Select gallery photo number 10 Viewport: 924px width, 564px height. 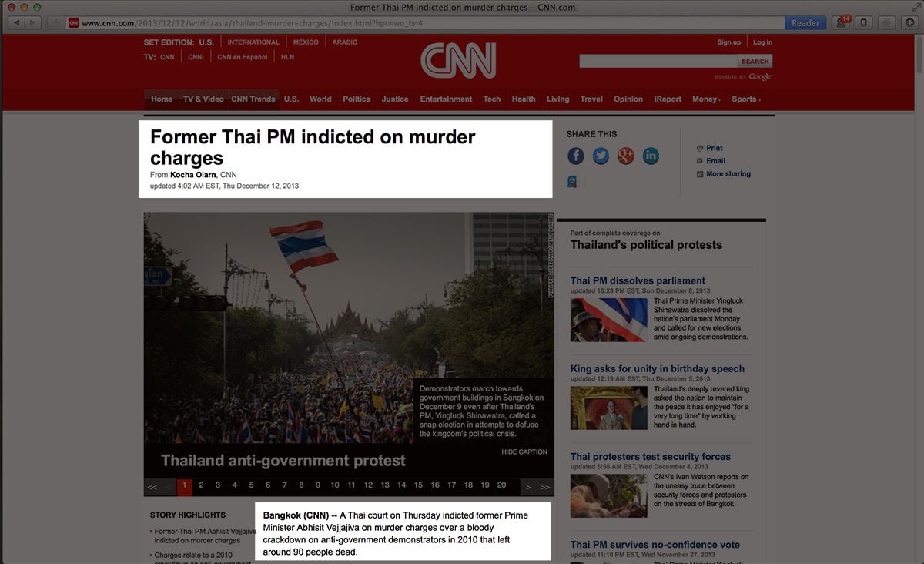pos(335,486)
